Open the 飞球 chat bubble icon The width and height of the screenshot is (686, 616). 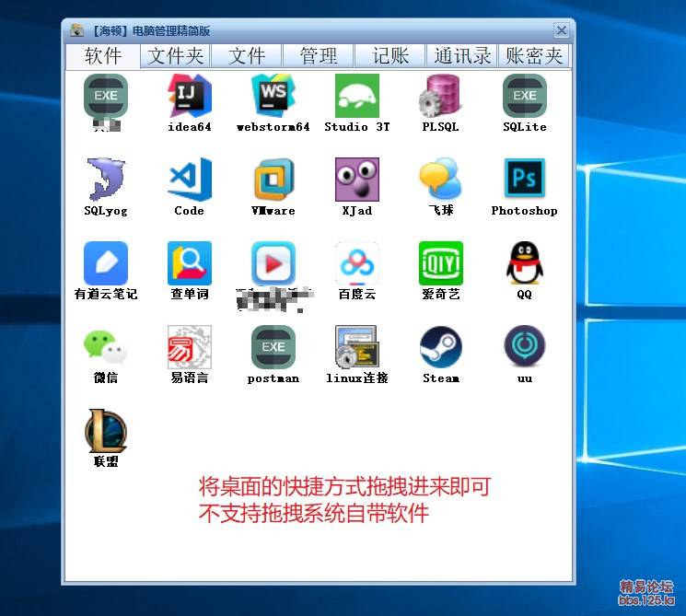tap(440, 180)
